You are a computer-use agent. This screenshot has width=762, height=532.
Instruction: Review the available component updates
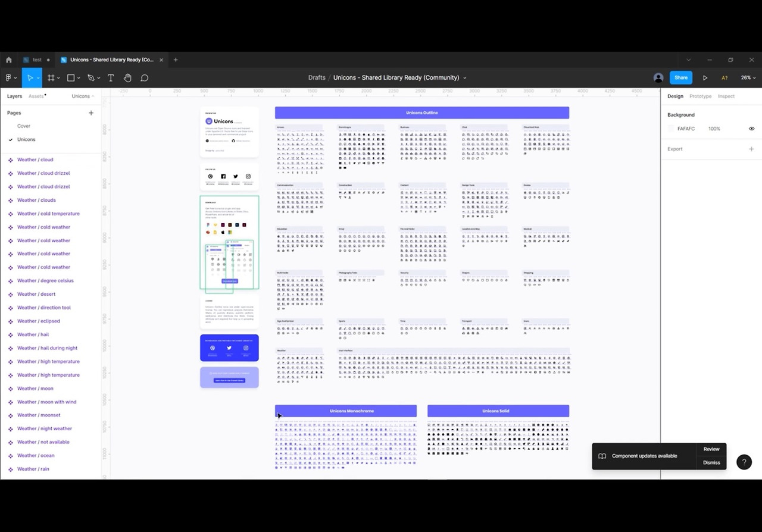711,449
